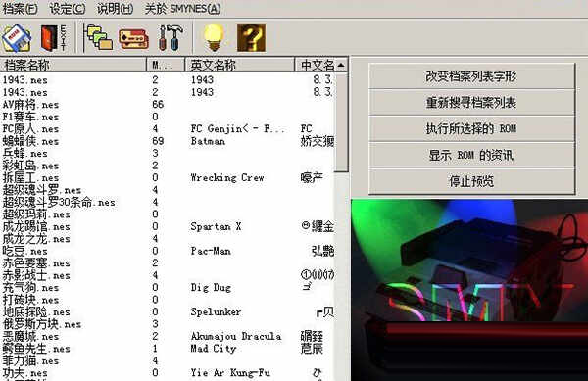Open the overlapping windows toolbar icon

pyautogui.click(x=98, y=37)
